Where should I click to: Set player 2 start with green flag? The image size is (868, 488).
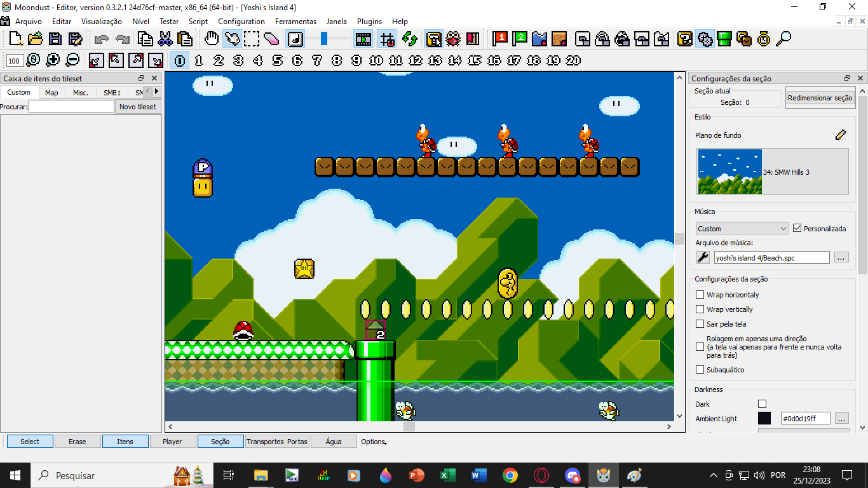pyautogui.click(x=520, y=39)
